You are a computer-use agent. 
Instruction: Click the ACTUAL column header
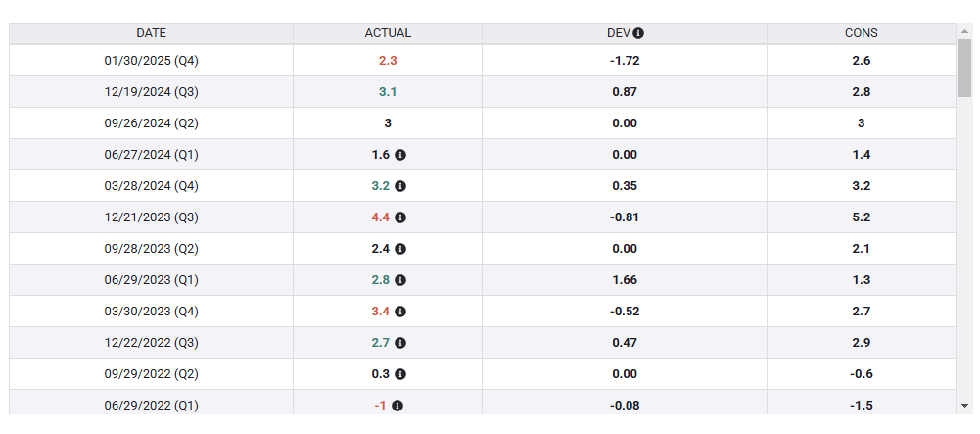click(x=388, y=33)
